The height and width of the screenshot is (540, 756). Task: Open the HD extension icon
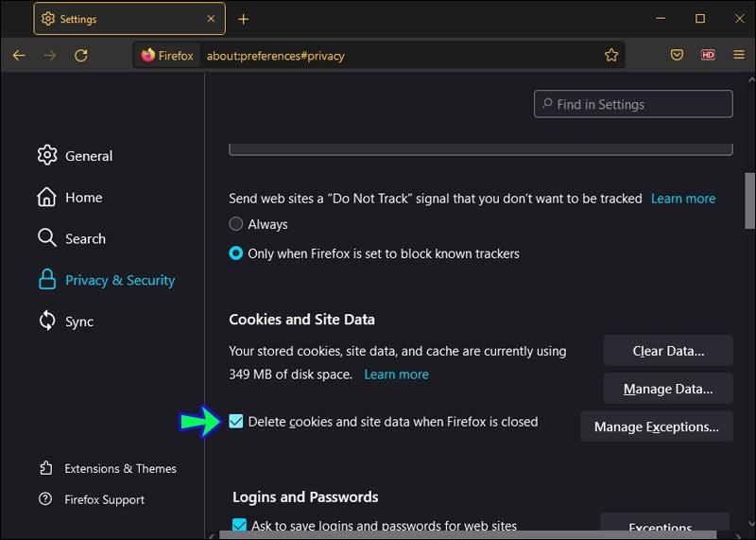coord(708,55)
